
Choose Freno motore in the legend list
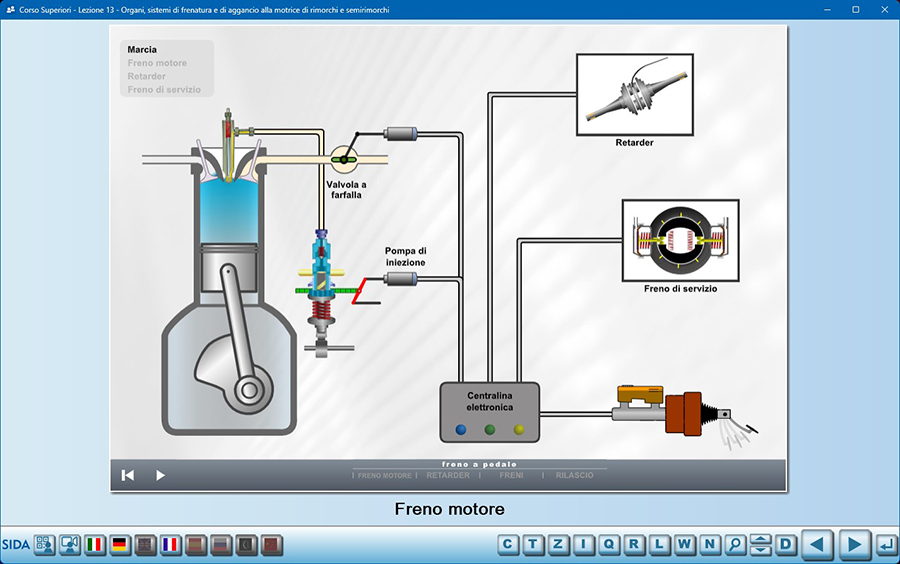157,63
